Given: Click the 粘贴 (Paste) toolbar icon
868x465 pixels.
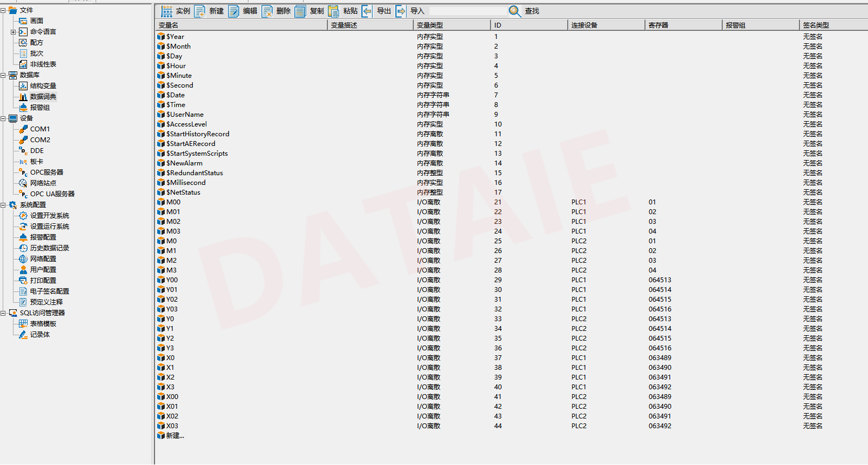Looking at the screenshot, I should [x=334, y=11].
